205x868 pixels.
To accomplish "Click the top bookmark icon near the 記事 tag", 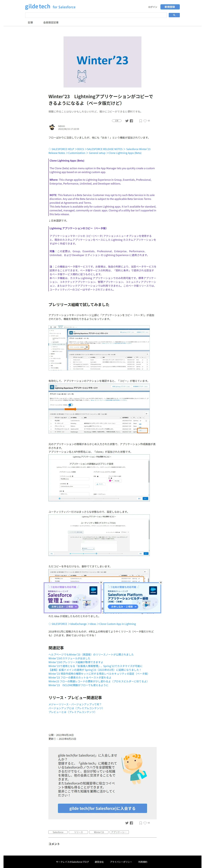I will [141, 121].
